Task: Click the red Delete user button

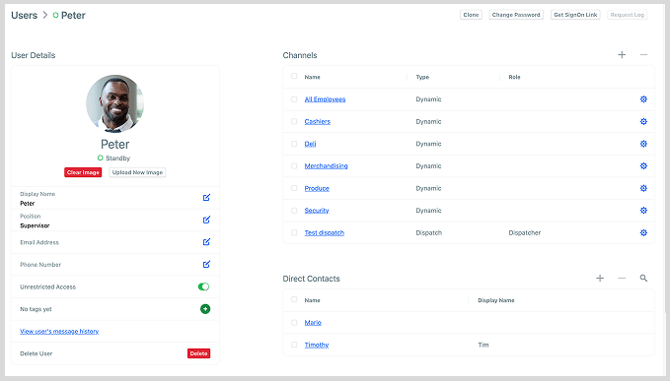Action: pos(199,353)
